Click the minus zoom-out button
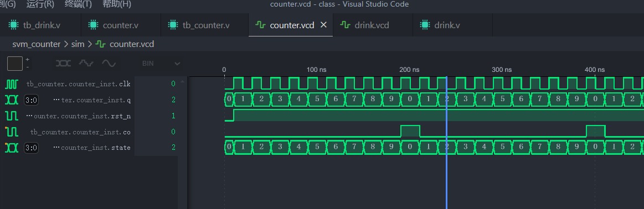 pos(28,67)
